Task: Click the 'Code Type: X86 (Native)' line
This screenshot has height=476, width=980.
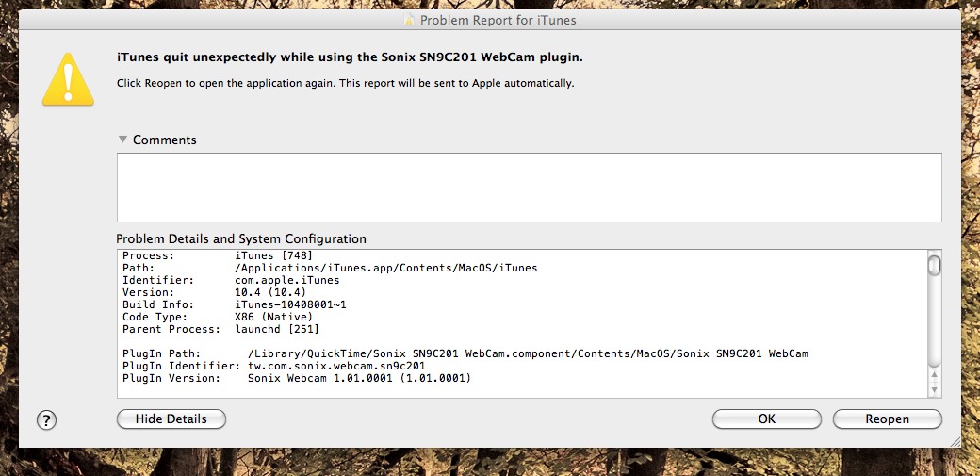Action: [x=218, y=317]
